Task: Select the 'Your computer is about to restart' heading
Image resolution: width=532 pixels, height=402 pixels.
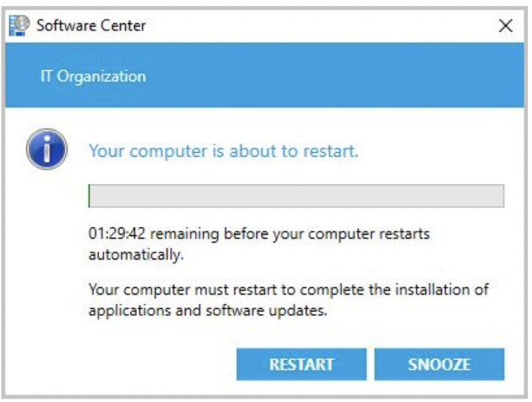Action: click(x=224, y=152)
